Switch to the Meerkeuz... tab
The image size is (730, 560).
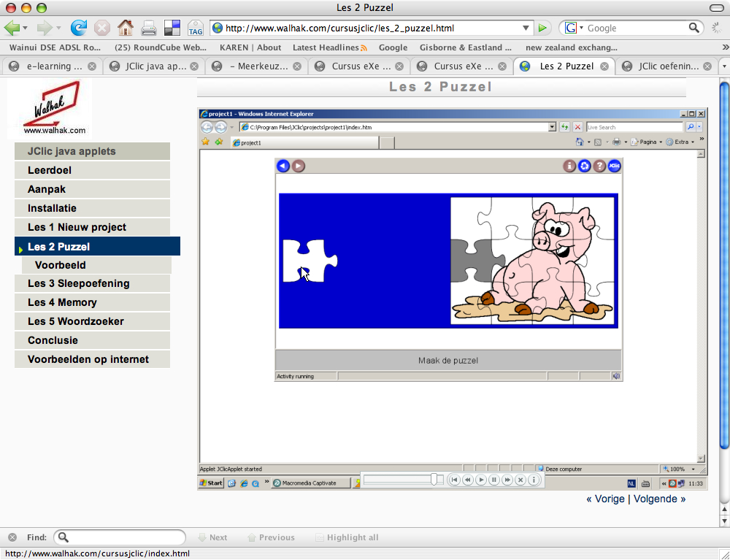pyautogui.click(x=256, y=66)
